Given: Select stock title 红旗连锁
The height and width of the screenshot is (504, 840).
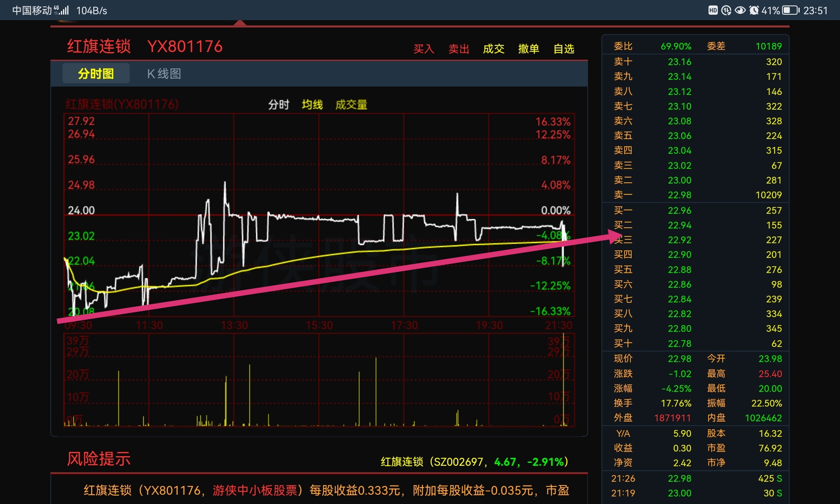Looking at the screenshot, I should point(99,47).
